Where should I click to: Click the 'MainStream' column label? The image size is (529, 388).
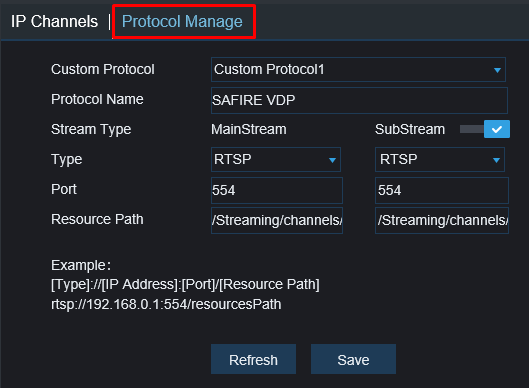249,129
